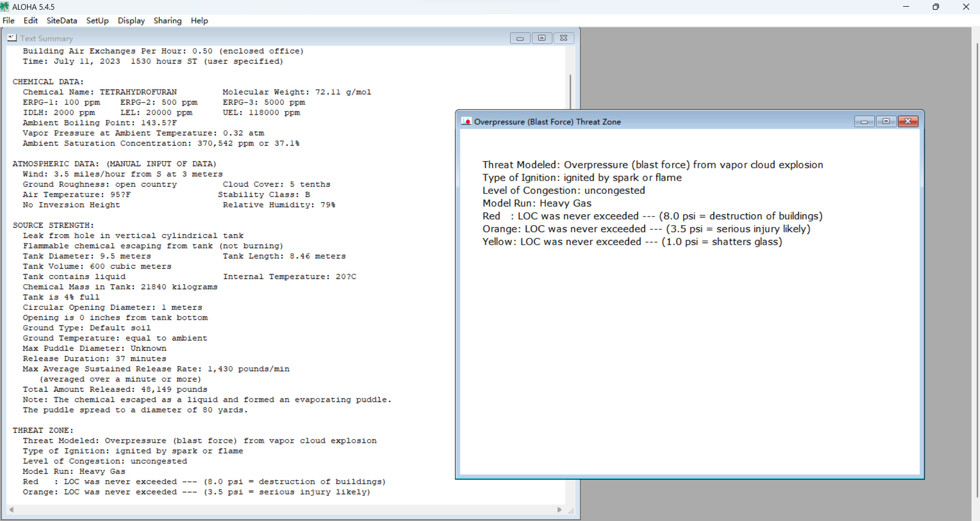Click 'ATMOSPHERIC DATA: (MANUAL INPUT OF DATA)' heading
This screenshot has height=521, width=980.
click(115, 164)
